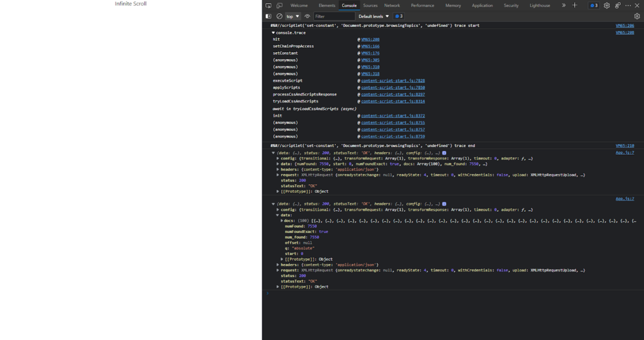Close the DevTools panel
Screen dimensions: 644x340
point(638,5)
